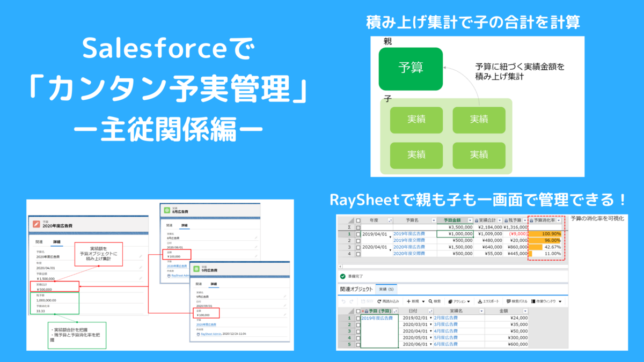Check the checkbox beside 2月度広告費 row

[x=358, y=318]
